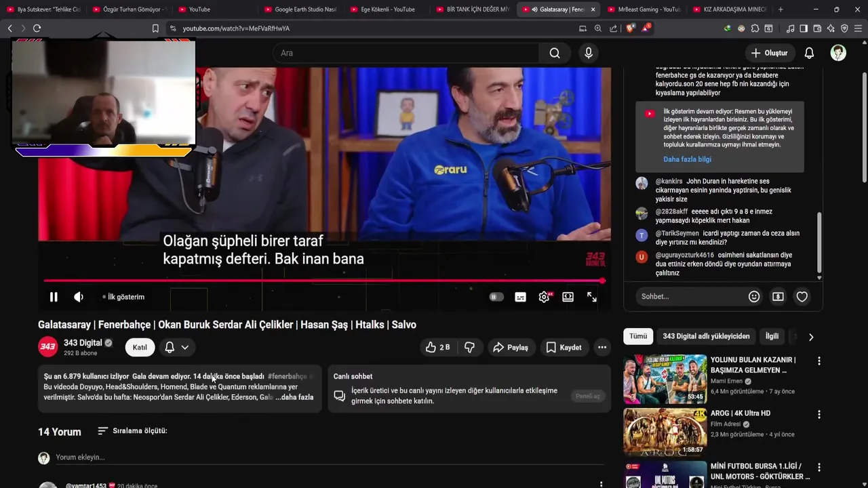Enter fullscreen mode for the video
Viewport: 868px width, 488px height.
pos(592,297)
